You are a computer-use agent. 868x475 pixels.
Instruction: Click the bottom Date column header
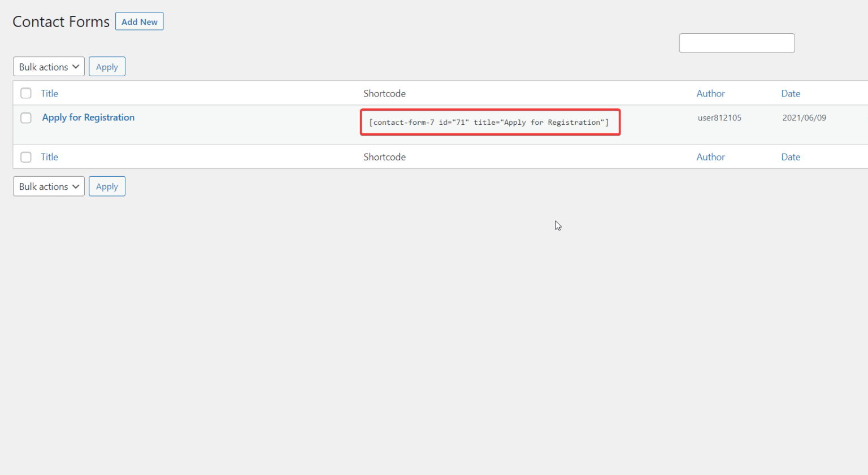coord(791,156)
